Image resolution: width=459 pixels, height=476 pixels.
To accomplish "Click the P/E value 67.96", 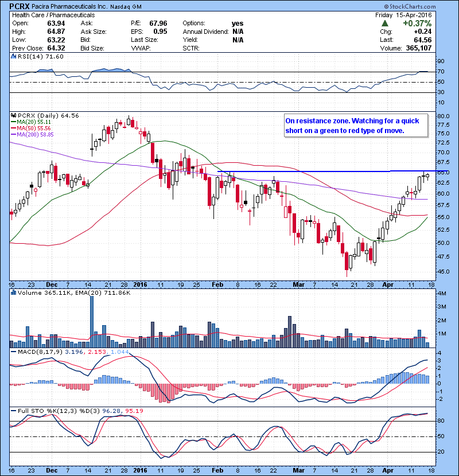I will point(158,24).
